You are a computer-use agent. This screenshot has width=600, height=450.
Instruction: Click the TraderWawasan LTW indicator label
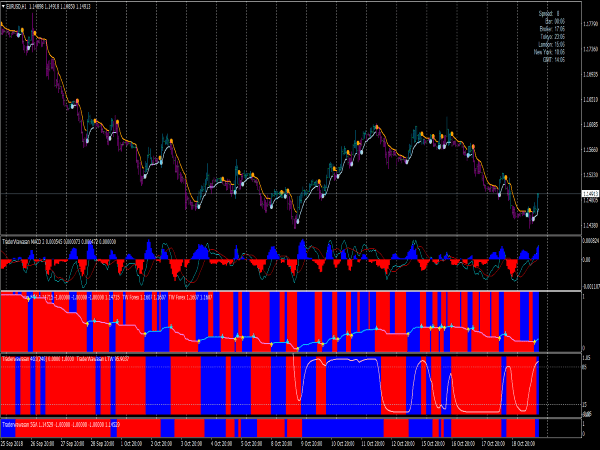coord(103,359)
